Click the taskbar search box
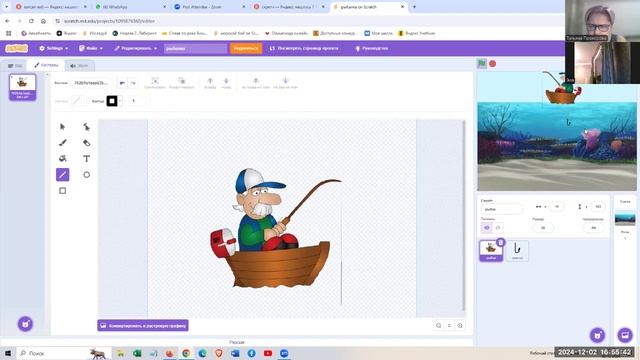Screen dimensions: 640x360 tap(63, 353)
